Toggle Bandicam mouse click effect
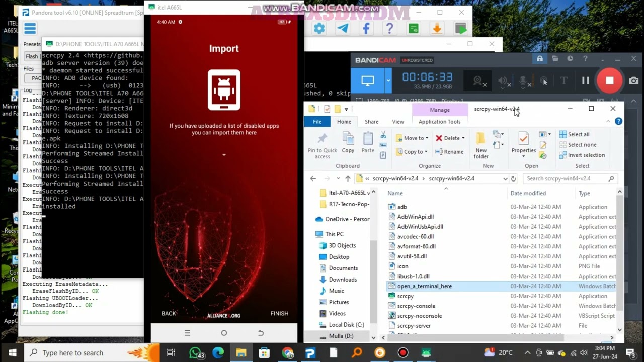 [x=544, y=81]
